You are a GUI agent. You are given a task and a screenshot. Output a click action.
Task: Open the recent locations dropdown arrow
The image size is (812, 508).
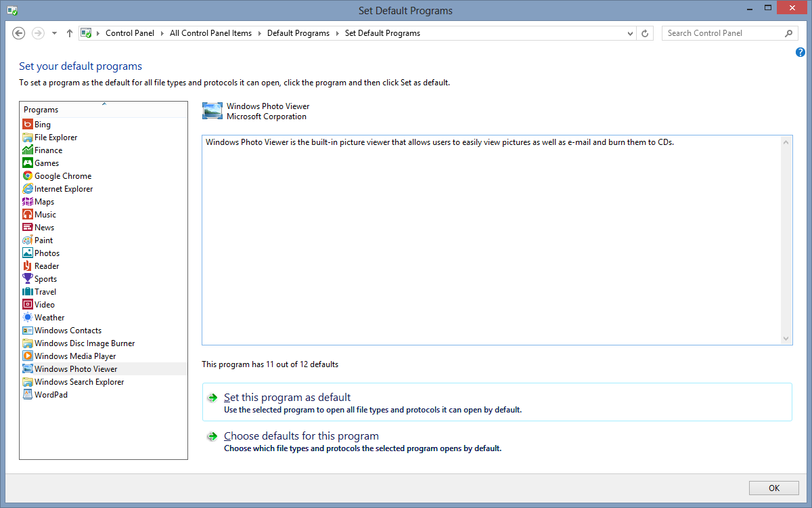point(54,33)
